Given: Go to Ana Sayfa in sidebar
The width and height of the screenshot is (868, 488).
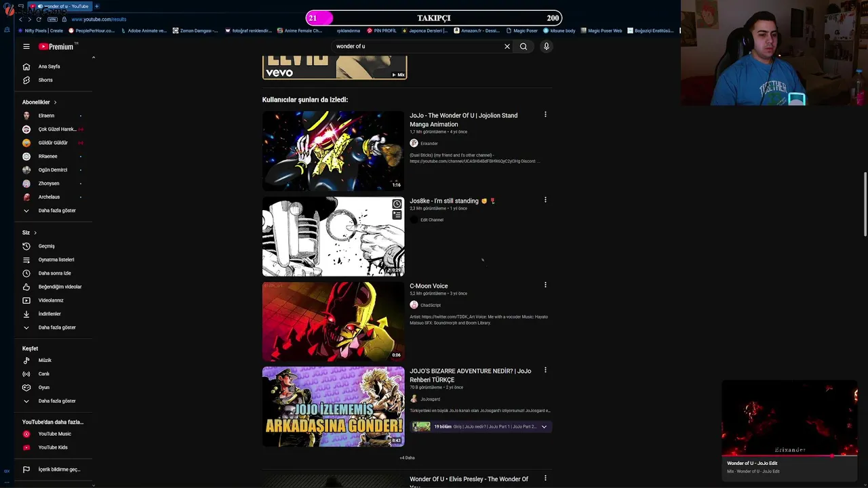Looking at the screenshot, I should pos(53,66).
